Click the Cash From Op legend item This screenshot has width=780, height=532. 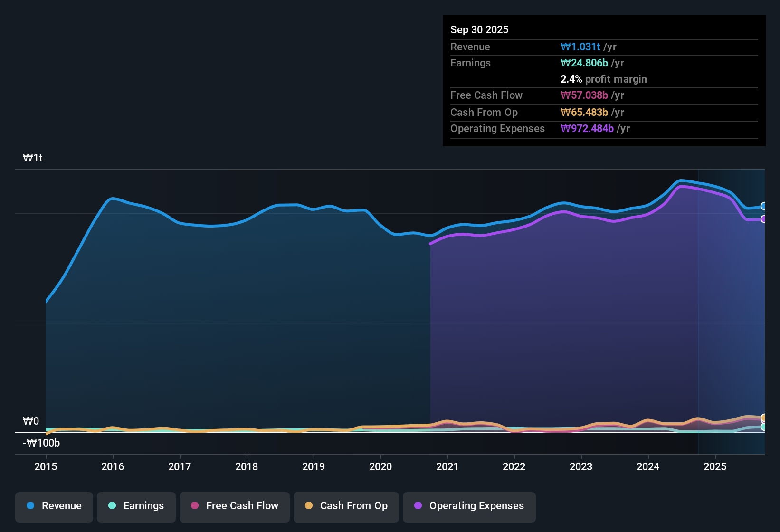(x=346, y=506)
